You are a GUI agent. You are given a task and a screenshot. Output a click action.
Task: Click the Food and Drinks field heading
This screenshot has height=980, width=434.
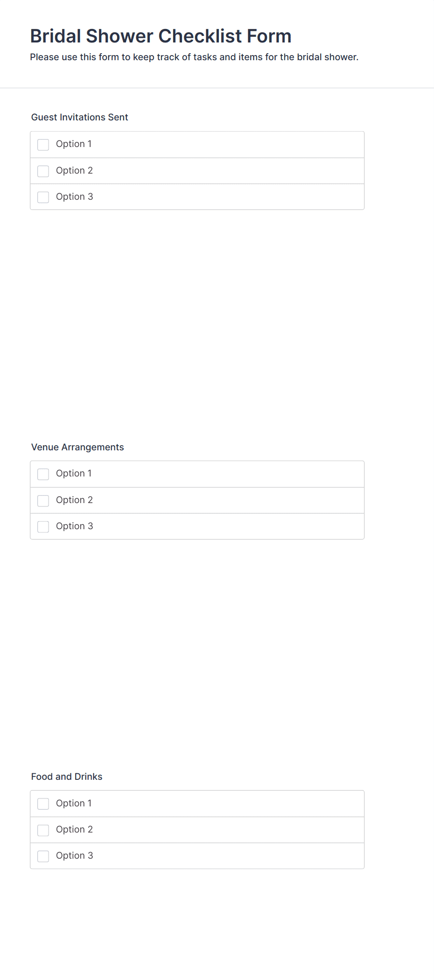tap(67, 777)
